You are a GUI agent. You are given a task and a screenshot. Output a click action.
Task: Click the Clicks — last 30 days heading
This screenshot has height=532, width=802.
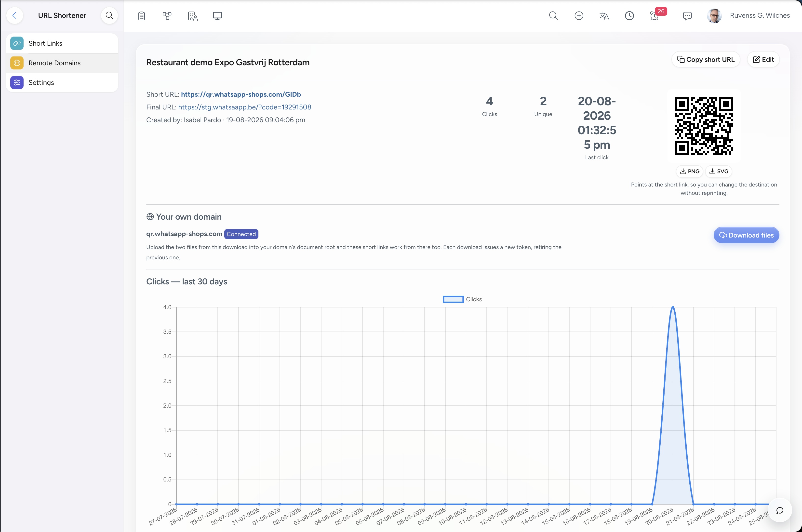[187, 282]
